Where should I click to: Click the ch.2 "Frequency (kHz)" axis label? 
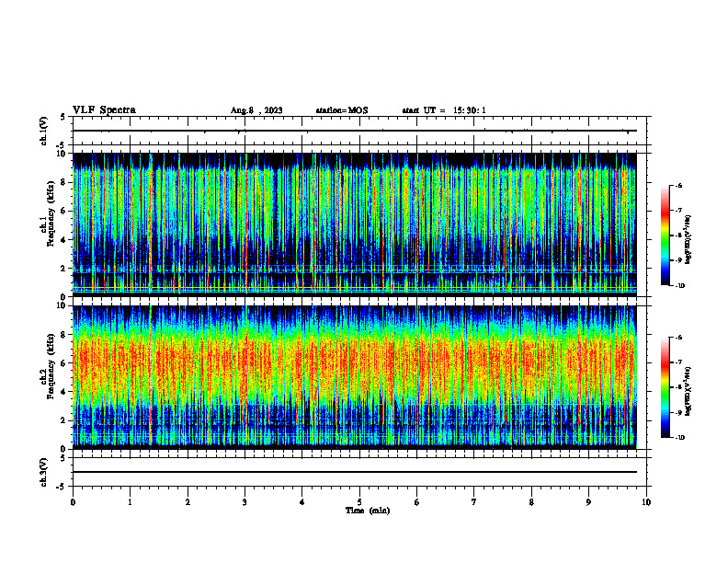[51, 366]
